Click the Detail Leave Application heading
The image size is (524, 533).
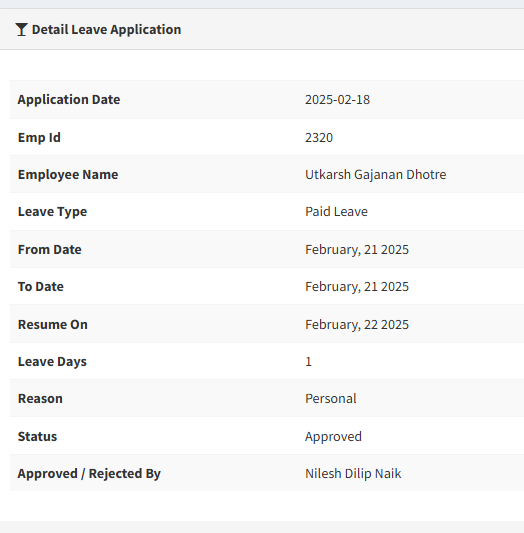point(106,30)
